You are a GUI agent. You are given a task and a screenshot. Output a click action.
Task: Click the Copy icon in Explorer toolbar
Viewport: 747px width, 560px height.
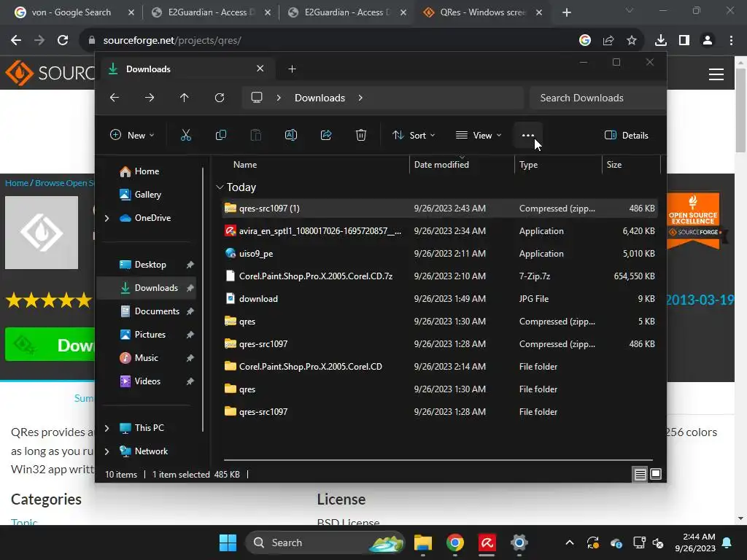pyautogui.click(x=221, y=135)
